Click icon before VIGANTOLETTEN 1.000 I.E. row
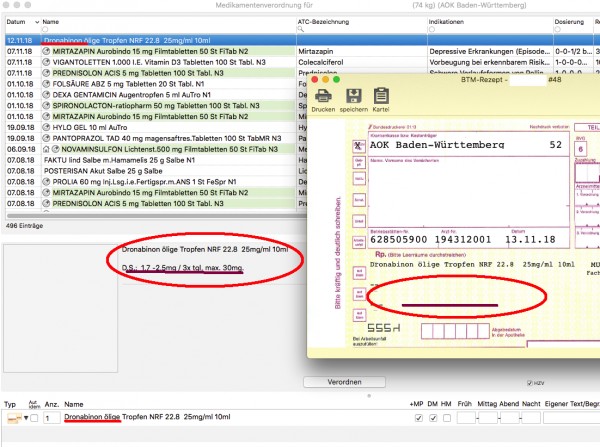Viewport: 600px width, 447px height. (46, 62)
